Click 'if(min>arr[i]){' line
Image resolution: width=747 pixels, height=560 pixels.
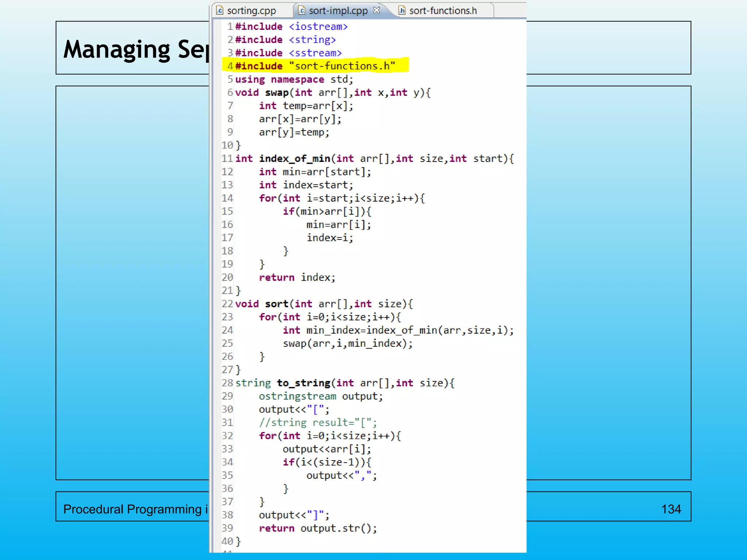pos(327,211)
